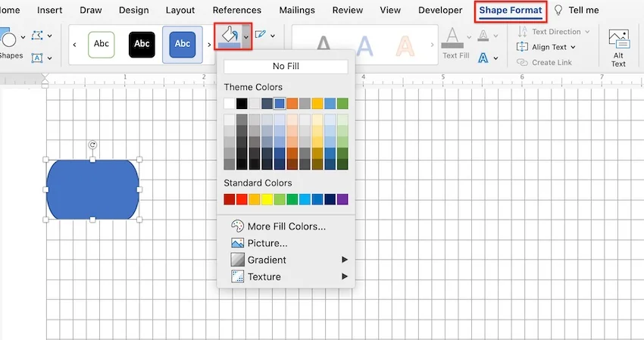Expand the Text Outline dropdown arrow
The image size is (644, 340).
tap(496, 36)
